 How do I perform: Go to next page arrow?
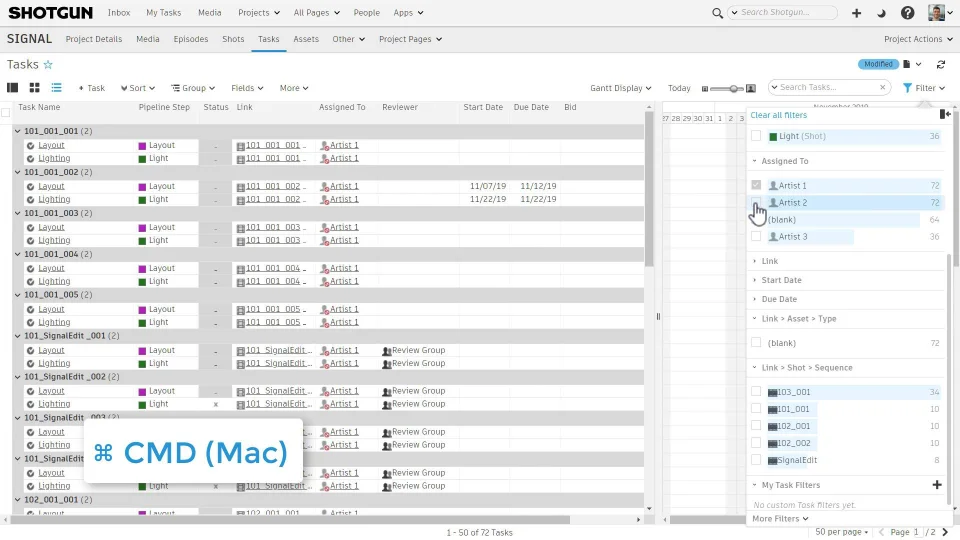pyautogui.click(x=945, y=532)
